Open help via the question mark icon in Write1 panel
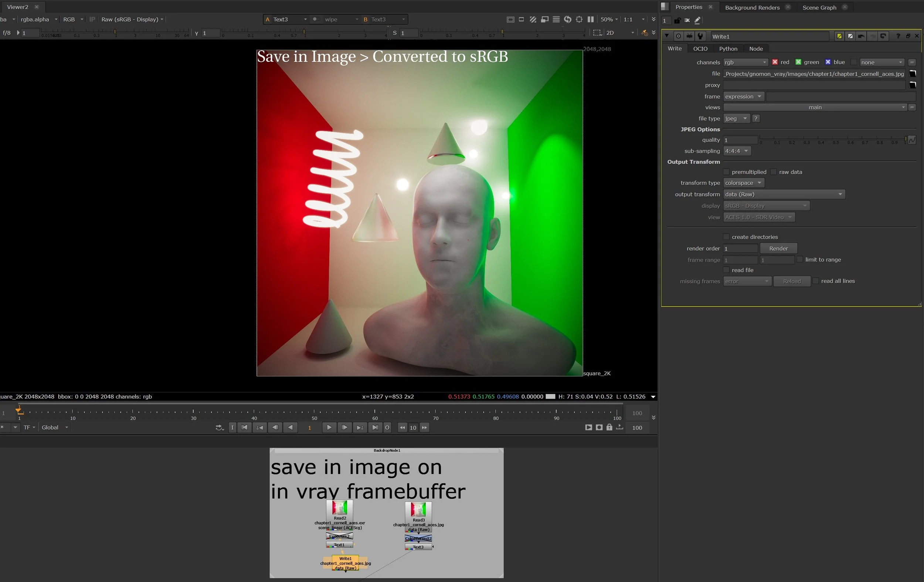 898,36
